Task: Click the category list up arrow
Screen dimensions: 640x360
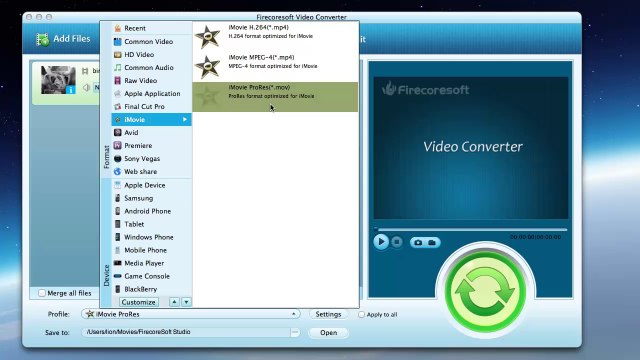Action: tap(174, 302)
